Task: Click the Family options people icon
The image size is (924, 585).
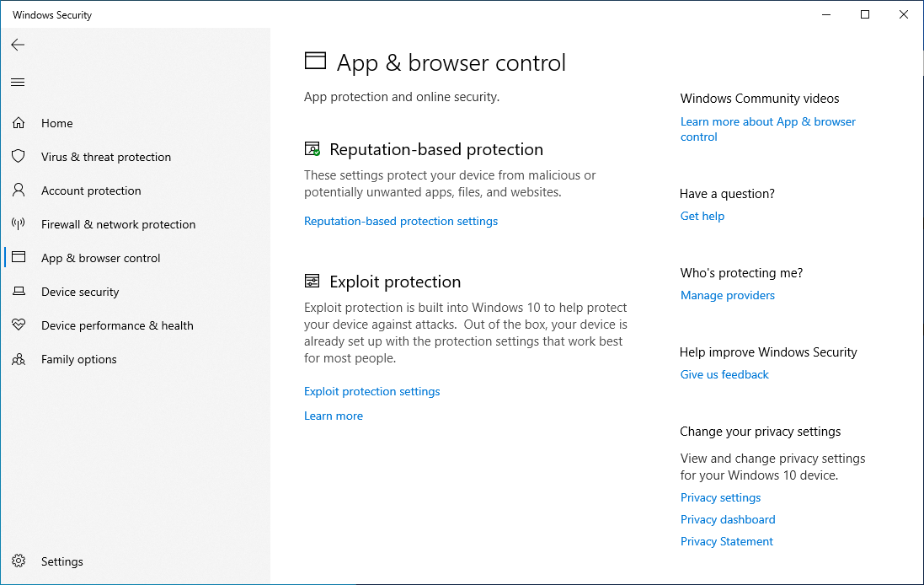Action: tap(19, 358)
